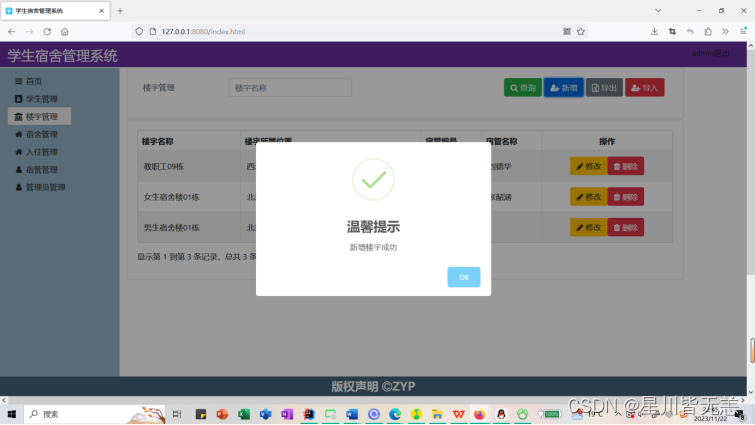This screenshot has height=425, width=755.
Task: Reload the page with refresh icon
Action: pyautogui.click(x=47, y=32)
